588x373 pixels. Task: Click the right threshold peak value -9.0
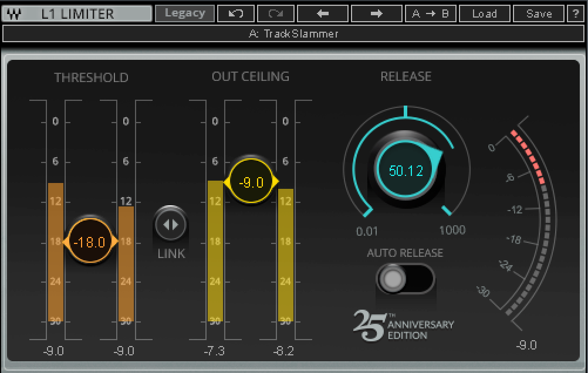(x=124, y=351)
